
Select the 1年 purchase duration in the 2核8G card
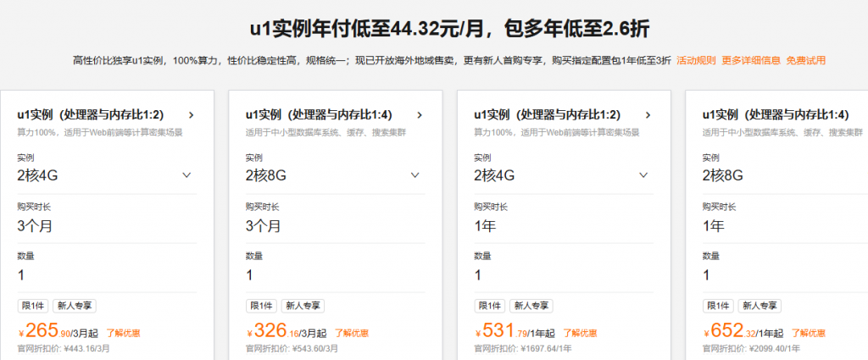714,226
